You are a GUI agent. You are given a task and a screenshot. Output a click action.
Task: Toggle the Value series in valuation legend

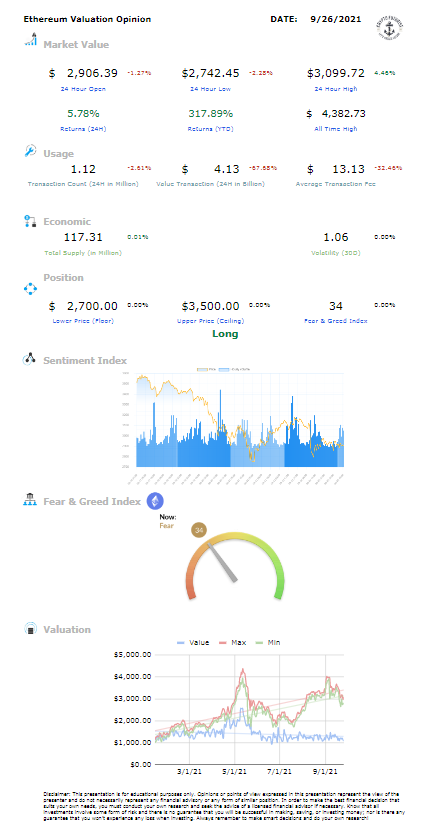tap(193, 642)
